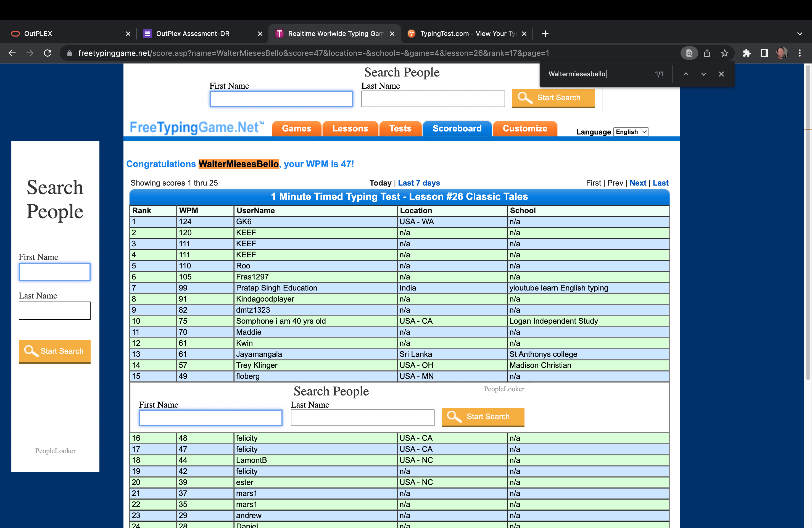Click the back navigation arrow
The height and width of the screenshot is (528, 812).
pos(12,53)
